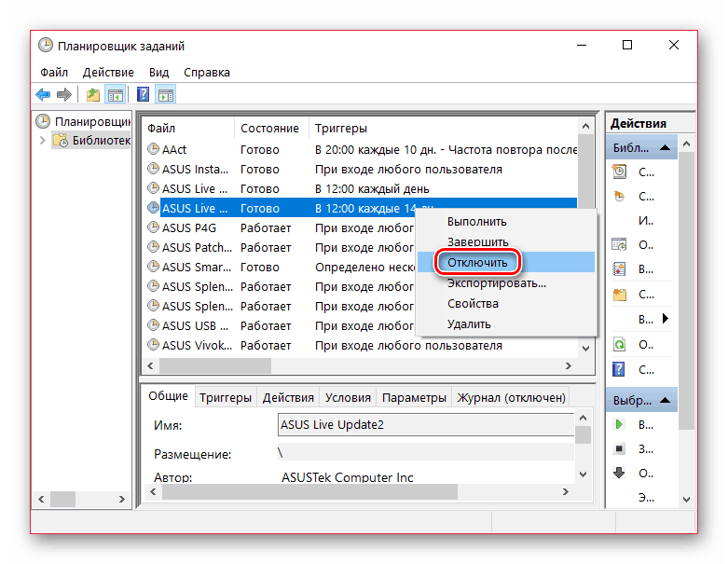Click the Back arrow toolbar icon
728x564 pixels.
pyautogui.click(x=43, y=95)
